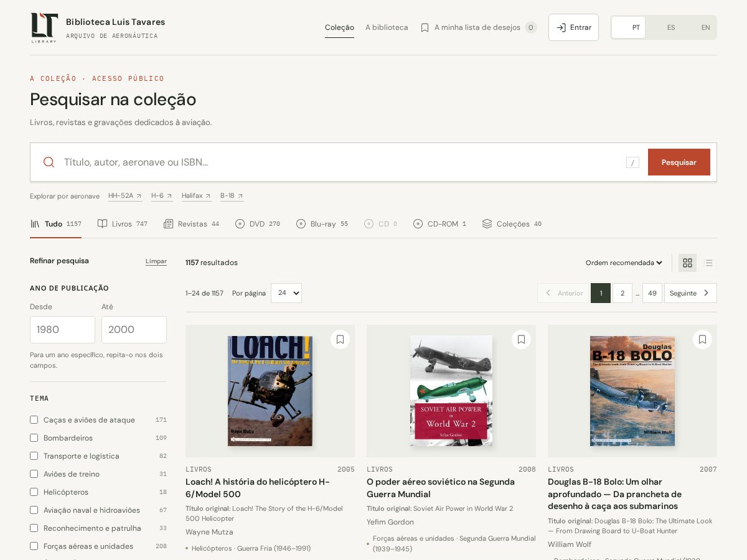
Task: Select the Blu-ray tab
Action: (x=322, y=224)
